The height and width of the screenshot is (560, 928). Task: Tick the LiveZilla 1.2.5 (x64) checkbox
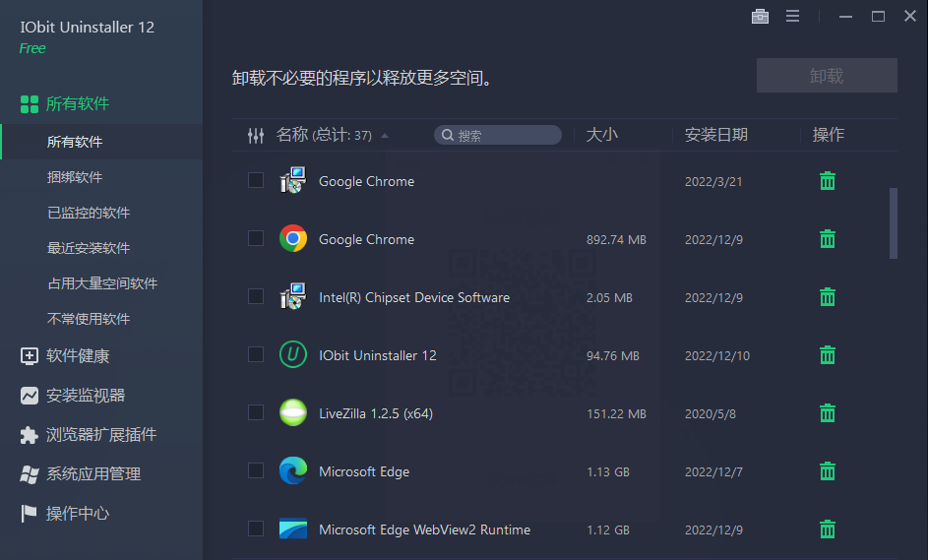pyautogui.click(x=256, y=412)
